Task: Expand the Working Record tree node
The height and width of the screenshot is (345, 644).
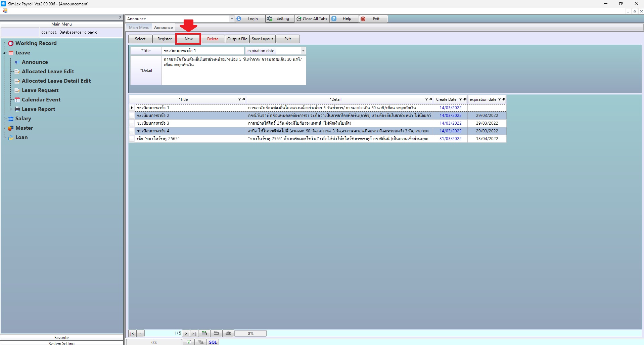Action: [5, 43]
